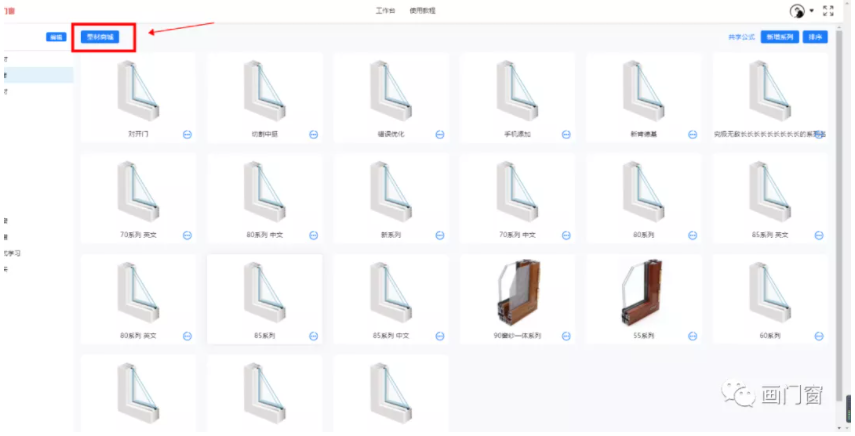
Task: Expand the dropdown arrow beside the user avatar
Action: click(x=811, y=12)
